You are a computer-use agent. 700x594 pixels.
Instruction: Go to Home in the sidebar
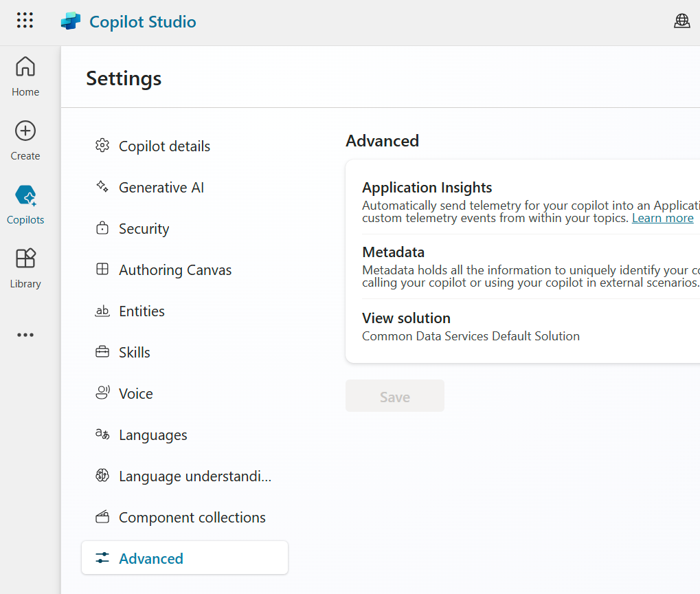click(25, 76)
